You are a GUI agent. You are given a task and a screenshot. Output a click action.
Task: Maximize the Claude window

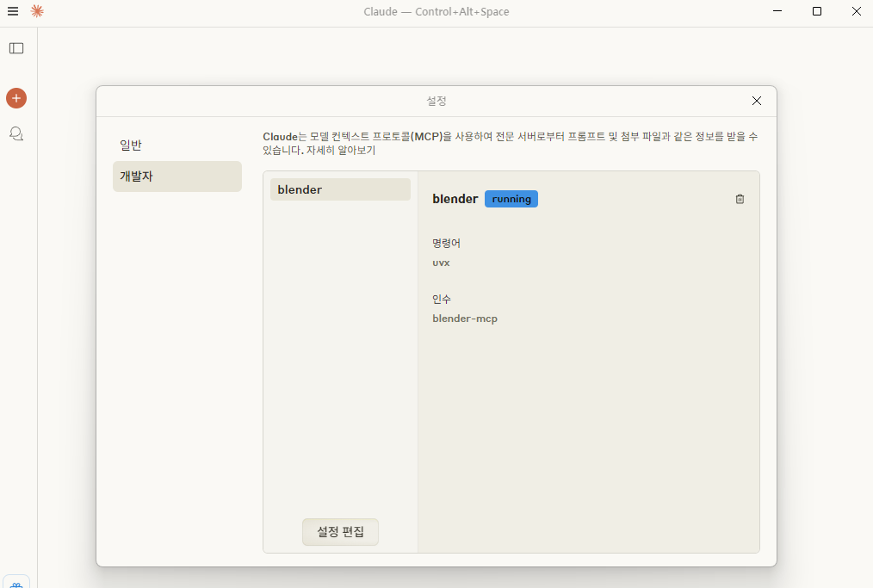817,11
